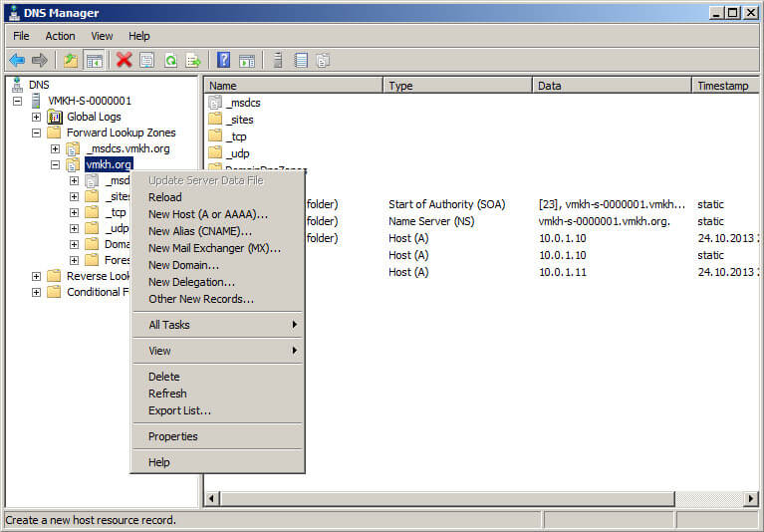This screenshot has width=764, height=532.
Task: Click the _msdcs.vmkh.org zone icon
Action: coord(73,148)
